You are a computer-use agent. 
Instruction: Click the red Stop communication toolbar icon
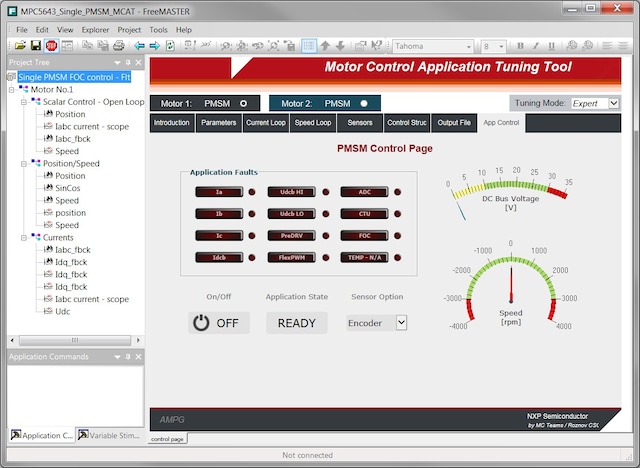tap(52, 46)
